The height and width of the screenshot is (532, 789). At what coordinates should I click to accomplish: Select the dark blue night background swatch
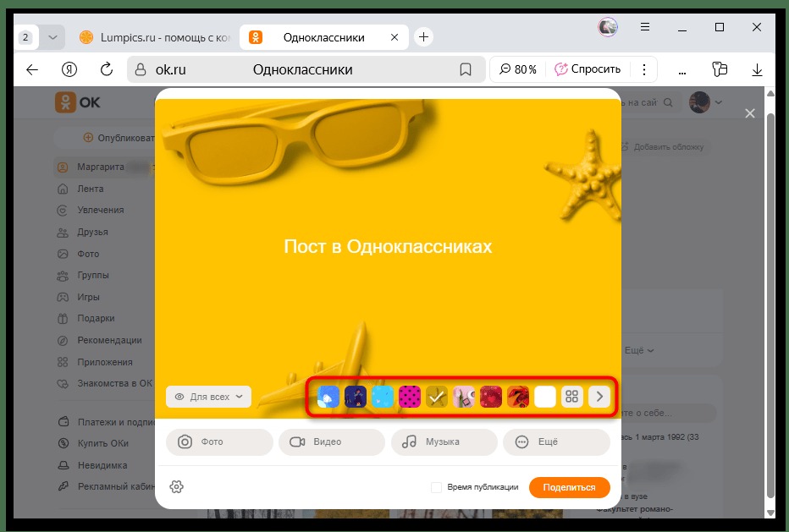[356, 397]
